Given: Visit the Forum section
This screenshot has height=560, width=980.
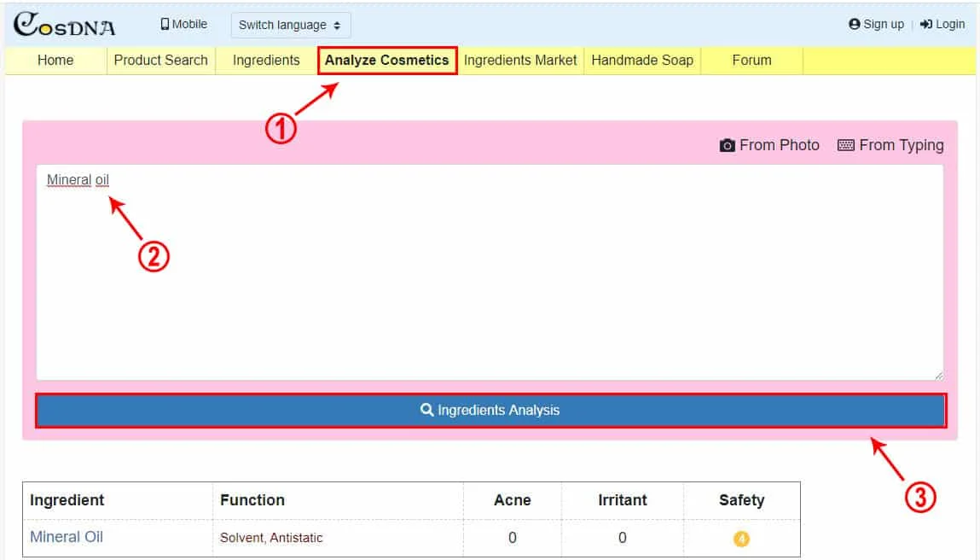Looking at the screenshot, I should (751, 60).
